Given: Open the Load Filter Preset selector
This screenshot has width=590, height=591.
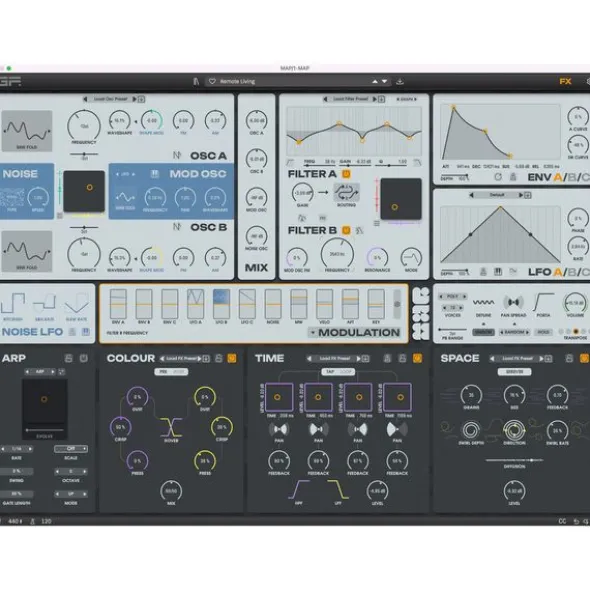Looking at the screenshot, I should coord(350,99).
